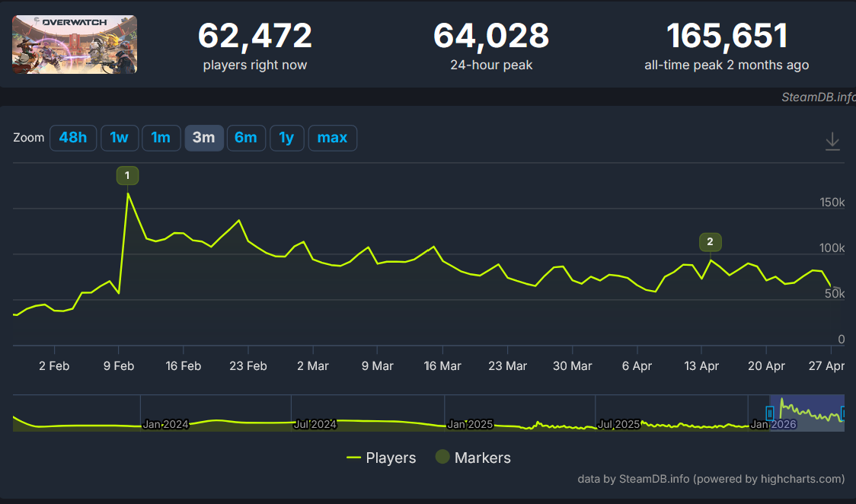Show the max time range
The image size is (856, 504).
333,138
